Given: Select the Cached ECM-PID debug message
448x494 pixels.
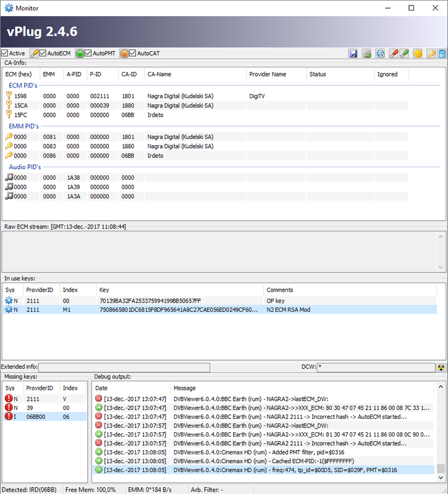Looking at the screenshot, I should tap(264, 461).
